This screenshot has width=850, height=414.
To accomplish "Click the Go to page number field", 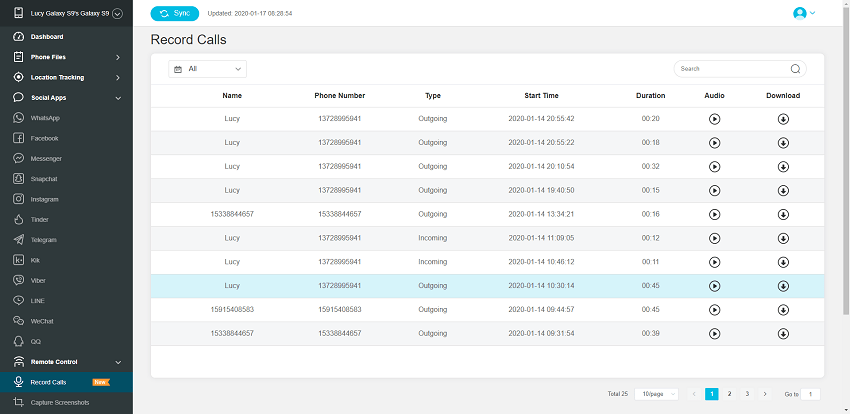I will click(810, 394).
